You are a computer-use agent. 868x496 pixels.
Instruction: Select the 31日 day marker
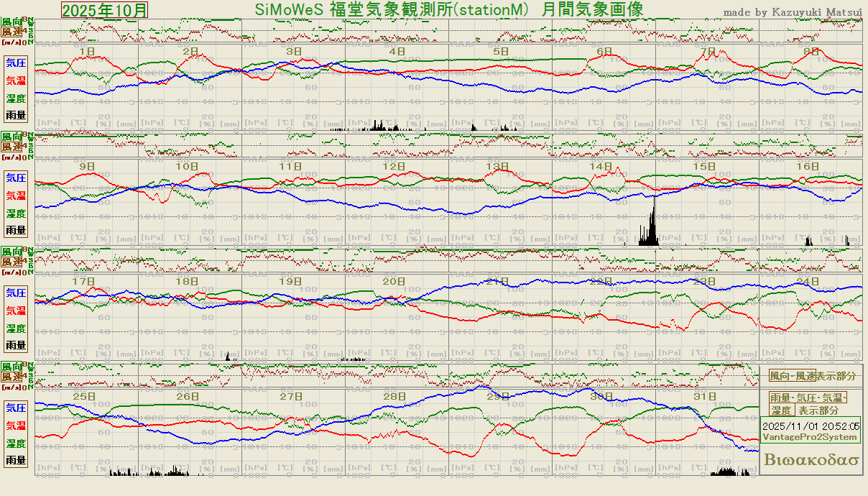tap(706, 396)
